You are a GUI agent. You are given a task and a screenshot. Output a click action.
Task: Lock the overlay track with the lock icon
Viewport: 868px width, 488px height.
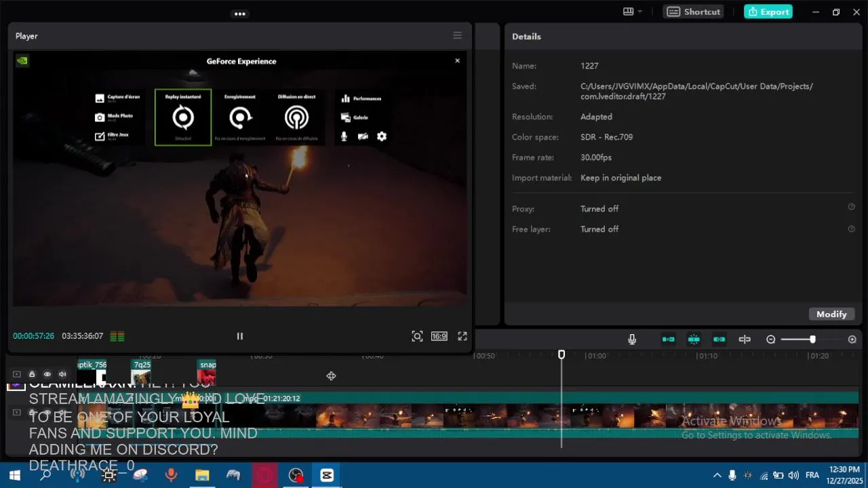pyautogui.click(x=32, y=374)
